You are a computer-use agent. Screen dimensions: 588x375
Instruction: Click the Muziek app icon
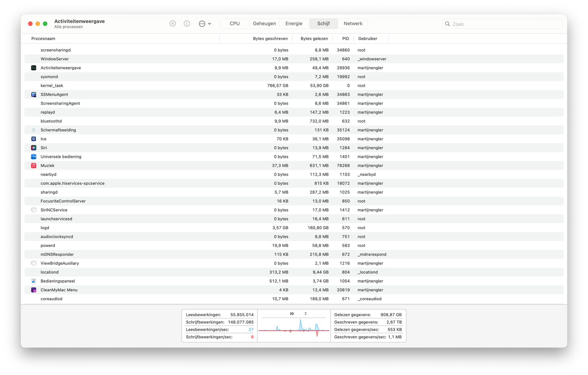tap(34, 166)
